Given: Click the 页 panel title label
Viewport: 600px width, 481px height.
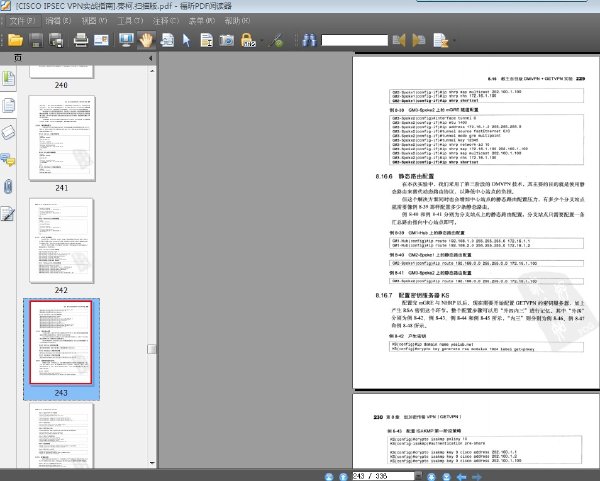Looking at the screenshot, I should click(18, 58).
